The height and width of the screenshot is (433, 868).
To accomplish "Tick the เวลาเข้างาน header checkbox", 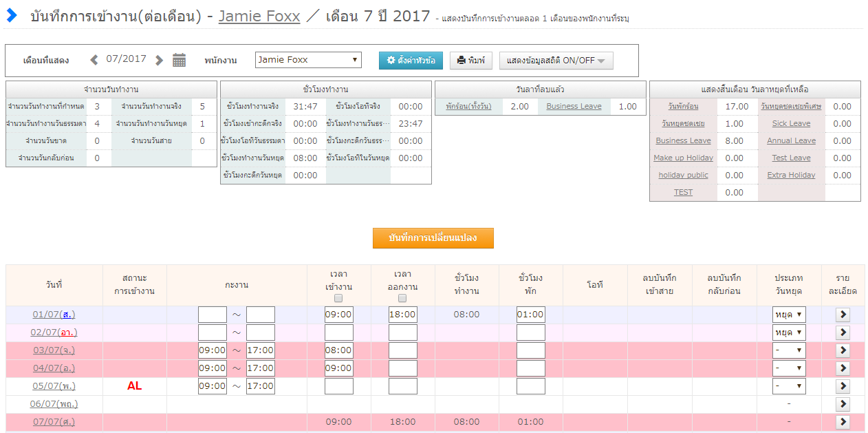I will [x=338, y=298].
